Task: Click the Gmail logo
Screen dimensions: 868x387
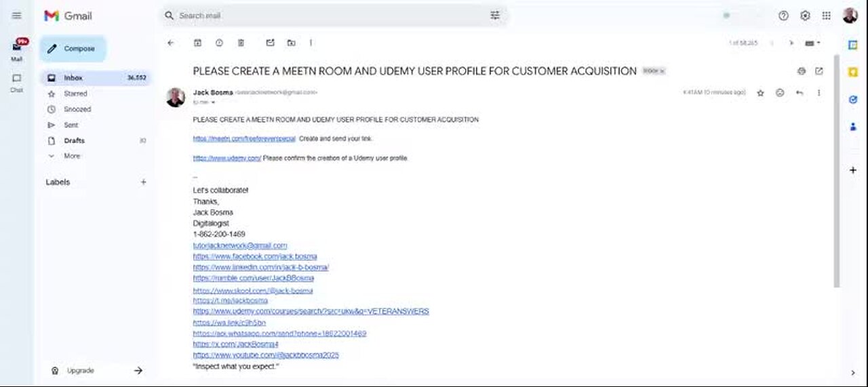Action: [x=68, y=16]
